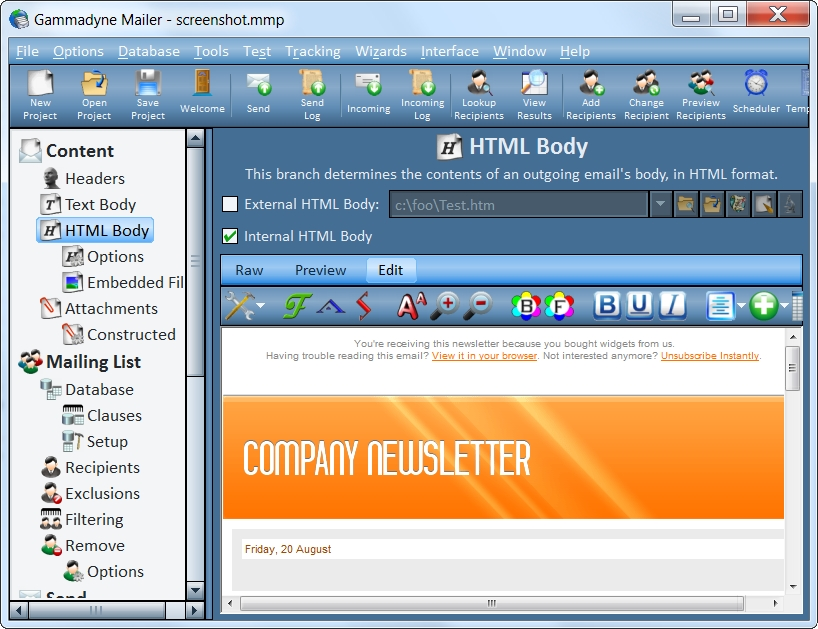This screenshot has width=818, height=629.
Task: Open the Wizards menu
Action: coord(381,51)
